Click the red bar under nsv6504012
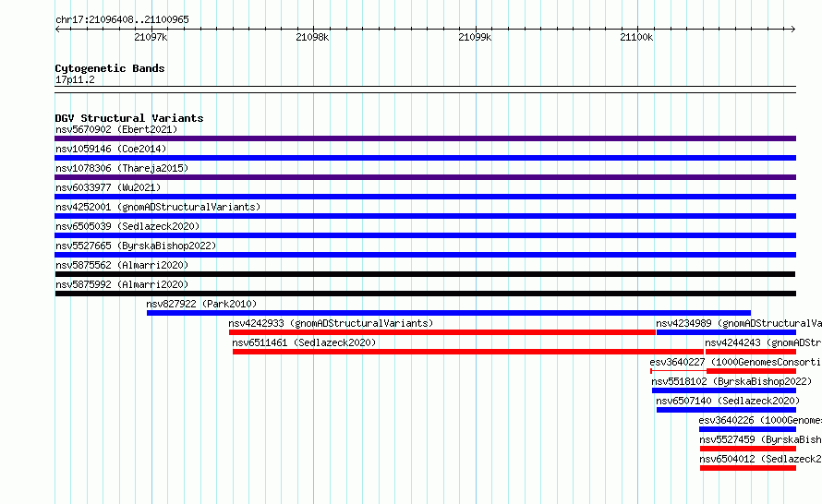Image resolution: width=822 pixels, height=504 pixels. pos(748,468)
